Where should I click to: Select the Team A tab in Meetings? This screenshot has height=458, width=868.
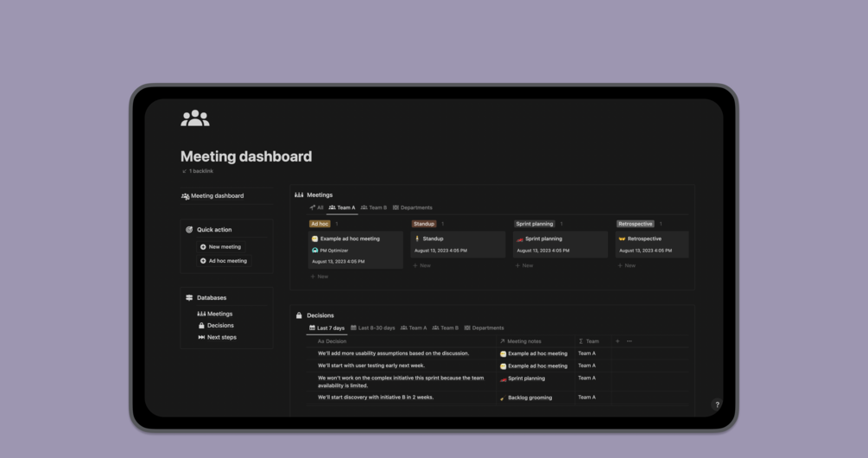click(342, 207)
